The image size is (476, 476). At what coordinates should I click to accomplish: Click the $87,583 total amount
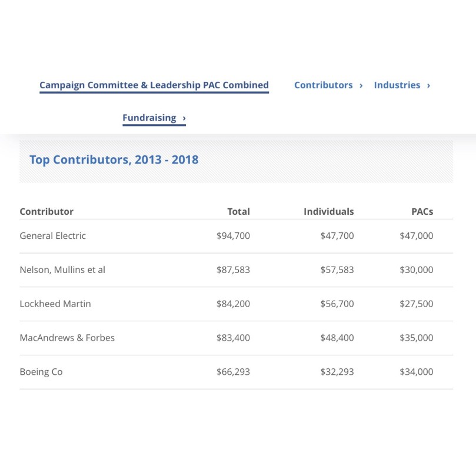[x=233, y=270]
